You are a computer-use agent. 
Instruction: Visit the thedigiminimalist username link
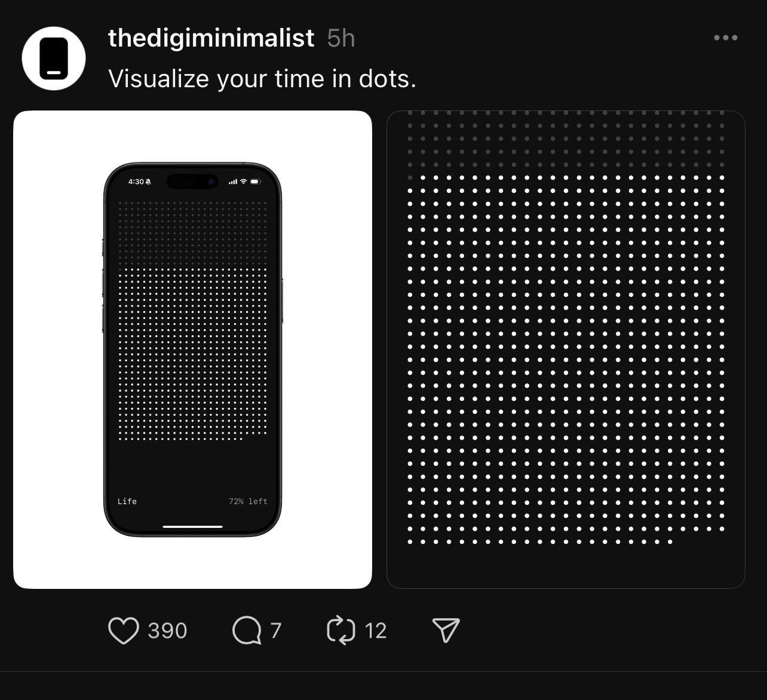pyautogui.click(x=211, y=38)
